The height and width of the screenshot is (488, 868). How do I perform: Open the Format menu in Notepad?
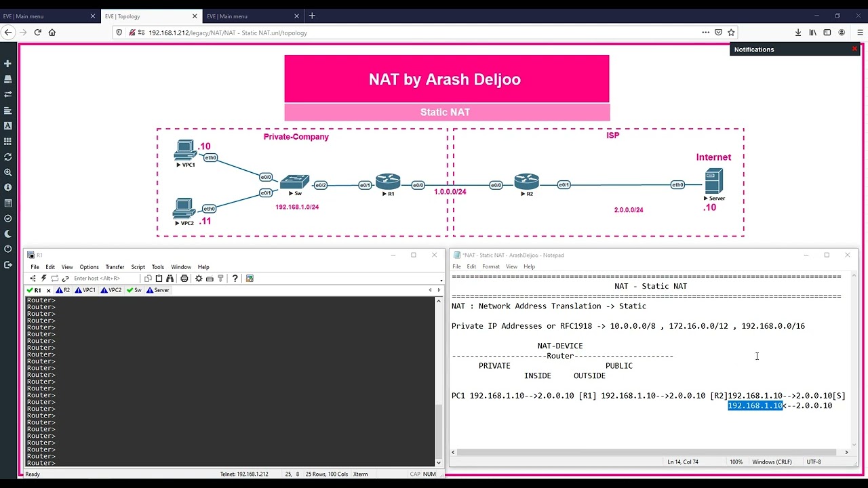click(491, 267)
